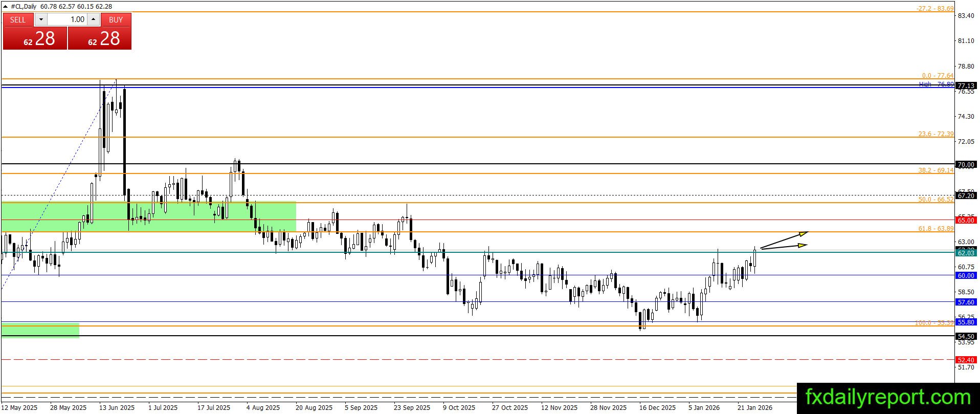Image resolution: width=980 pixels, height=414 pixels.
Task: Click the blue 55.80 price level tag
Action: point(966,322)
